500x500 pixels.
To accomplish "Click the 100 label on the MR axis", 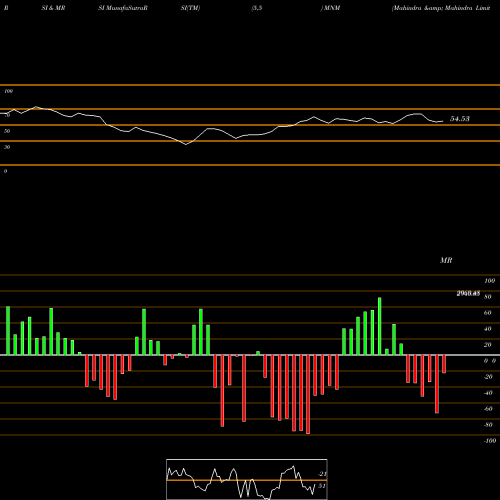I will tap(489, 281).
